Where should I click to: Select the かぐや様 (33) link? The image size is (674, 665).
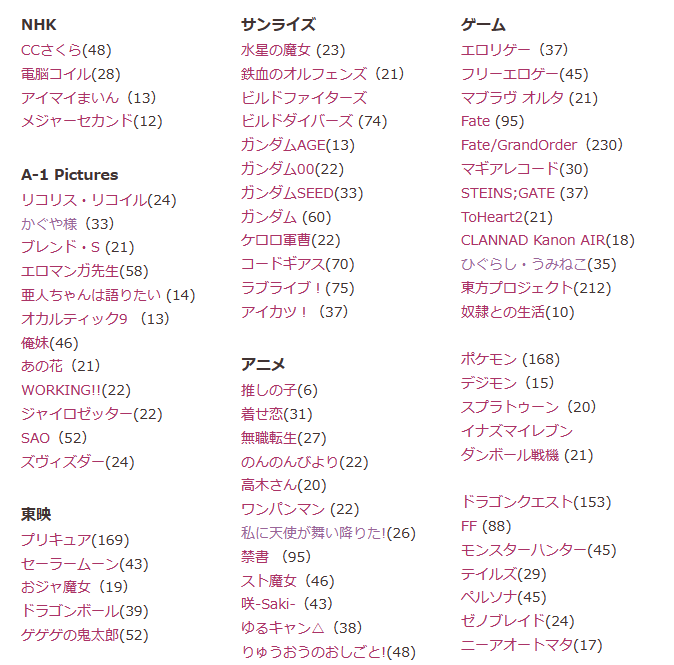click(x=67, y=224)
